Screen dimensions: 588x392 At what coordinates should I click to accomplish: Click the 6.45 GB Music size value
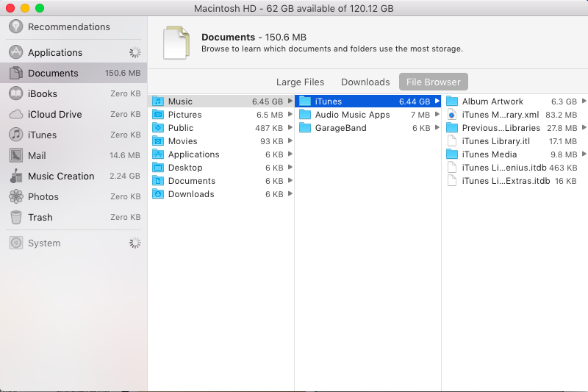(268, 101)
